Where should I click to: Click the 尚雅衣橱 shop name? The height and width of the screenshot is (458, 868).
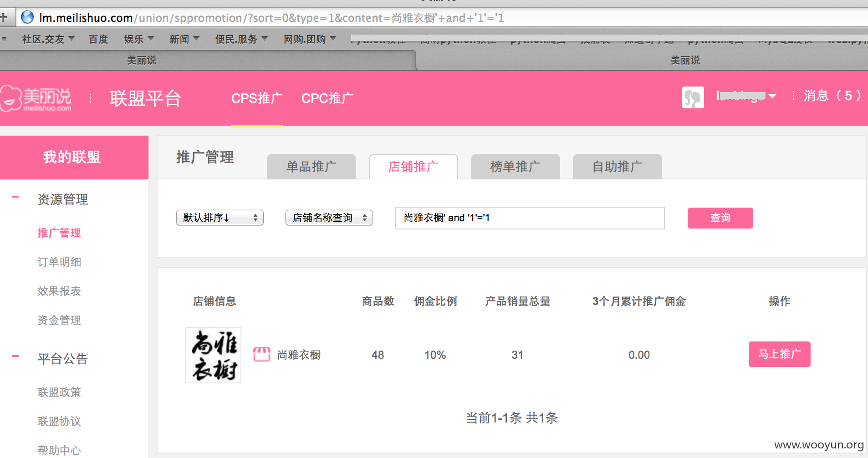[x=299, y=355]
